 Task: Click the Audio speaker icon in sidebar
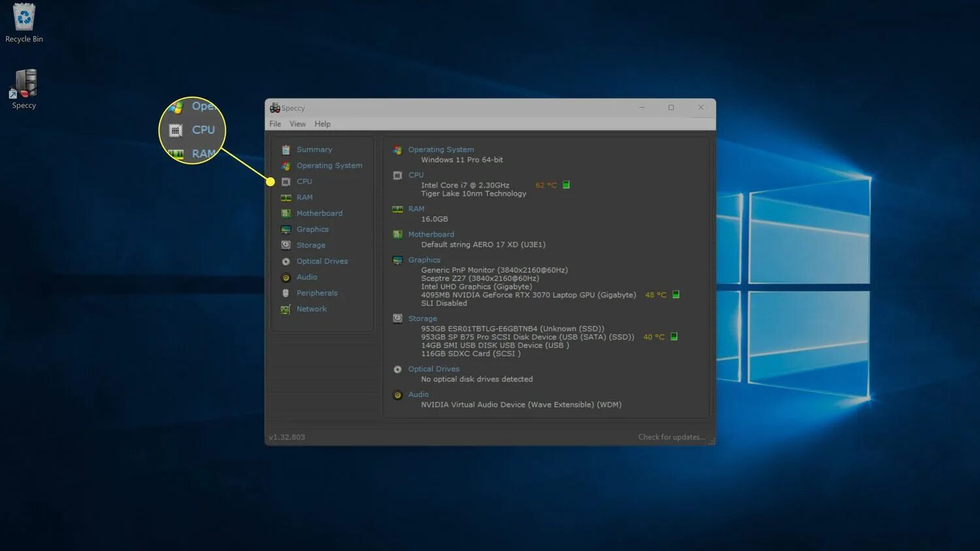point(286,277)
